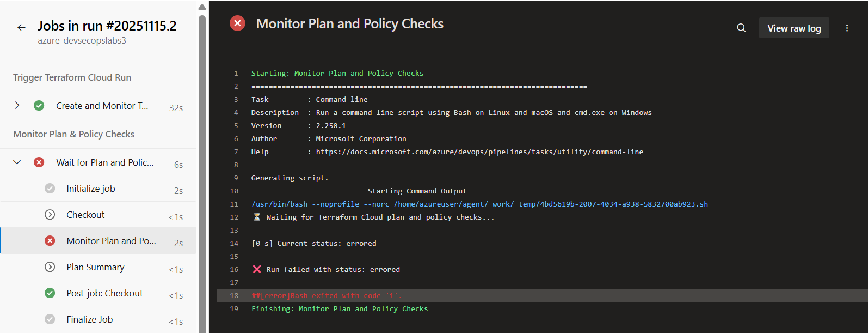Screen dimensions: 868x333
Task: Click the grey icon beside Finalize Job
Action: 50,319
